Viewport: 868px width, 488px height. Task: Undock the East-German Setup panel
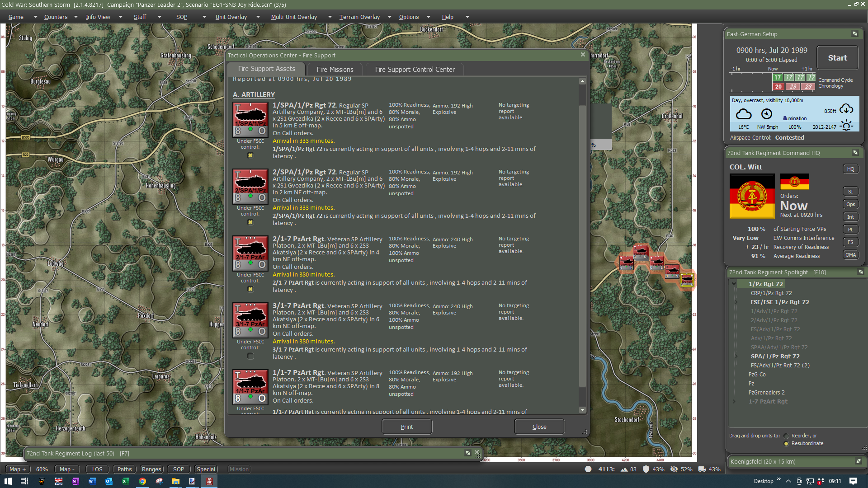point(855,34)
